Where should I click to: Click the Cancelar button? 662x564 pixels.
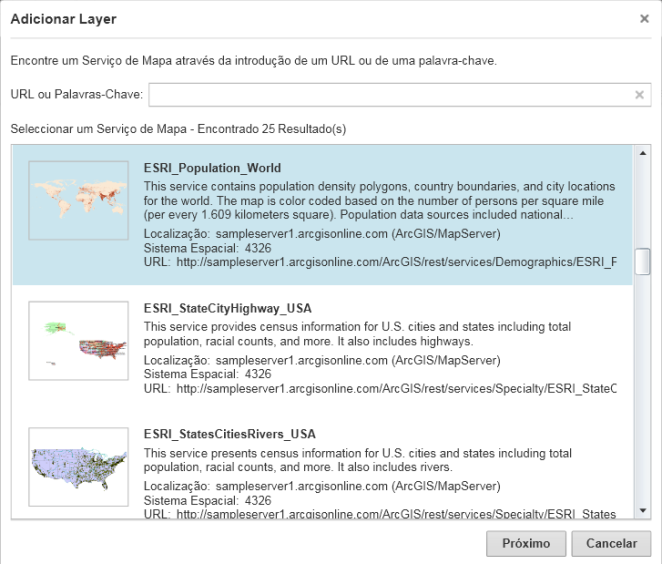click(x=611, y=543)
